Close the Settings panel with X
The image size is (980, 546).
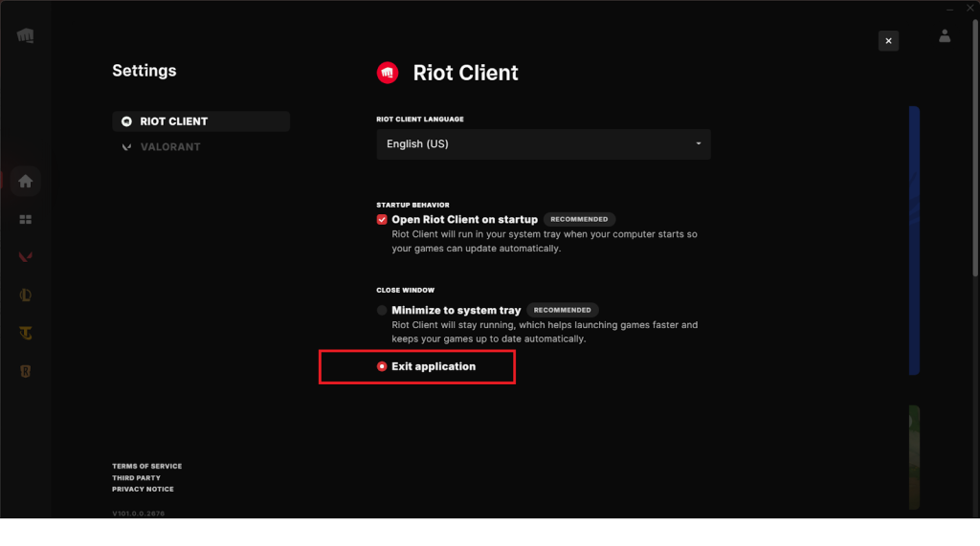click(888, 40)
